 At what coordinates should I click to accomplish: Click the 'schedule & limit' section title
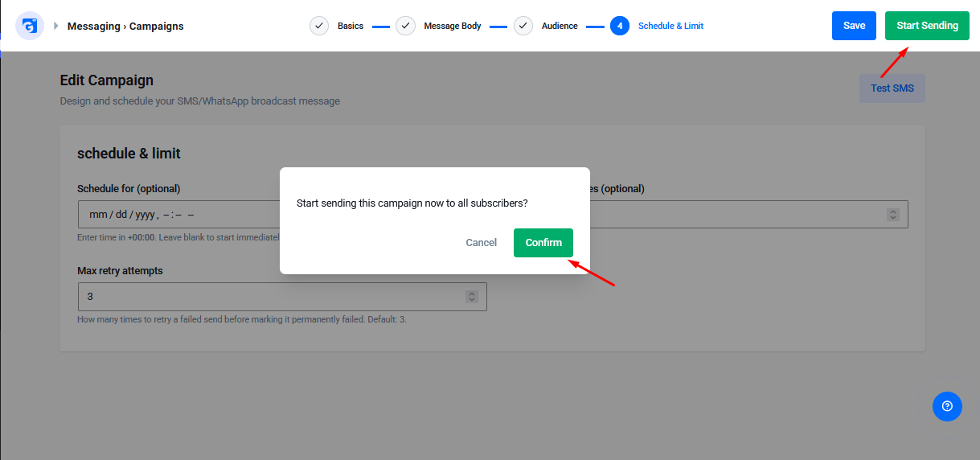click(129, 154)
